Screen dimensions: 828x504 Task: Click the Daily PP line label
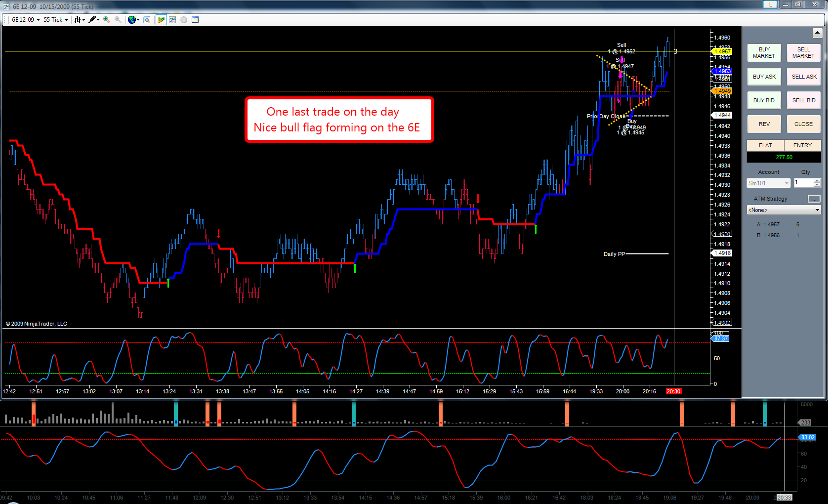click(x=614, y=254)
